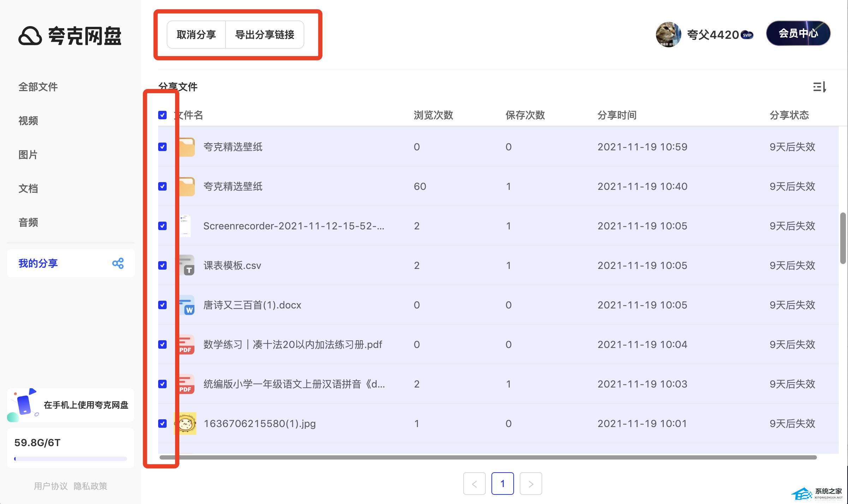Click file name 唐诗又三百首(1).docx
This screenshot has width=848, height=504.
tap(252, 305)
